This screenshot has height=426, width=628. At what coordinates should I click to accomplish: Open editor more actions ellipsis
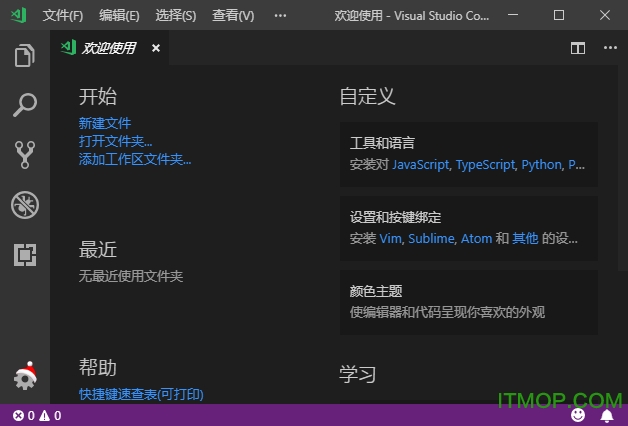610,48
